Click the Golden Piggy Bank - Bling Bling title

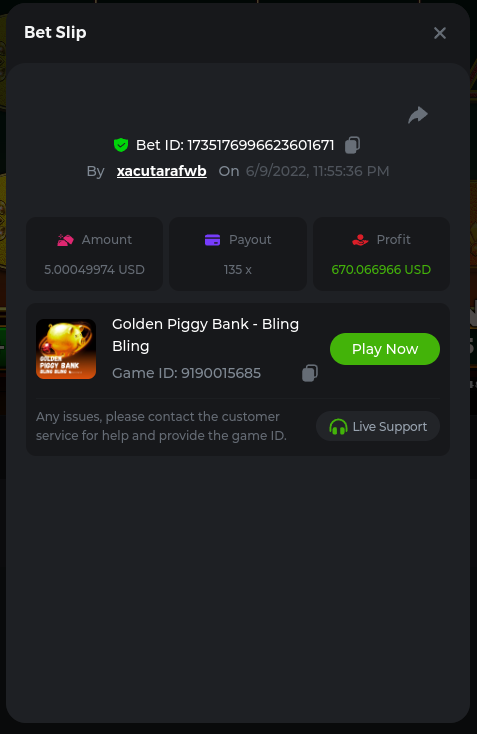205,335
